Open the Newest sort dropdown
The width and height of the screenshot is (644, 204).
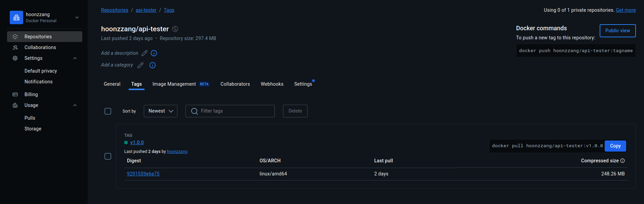pos(161,111)
